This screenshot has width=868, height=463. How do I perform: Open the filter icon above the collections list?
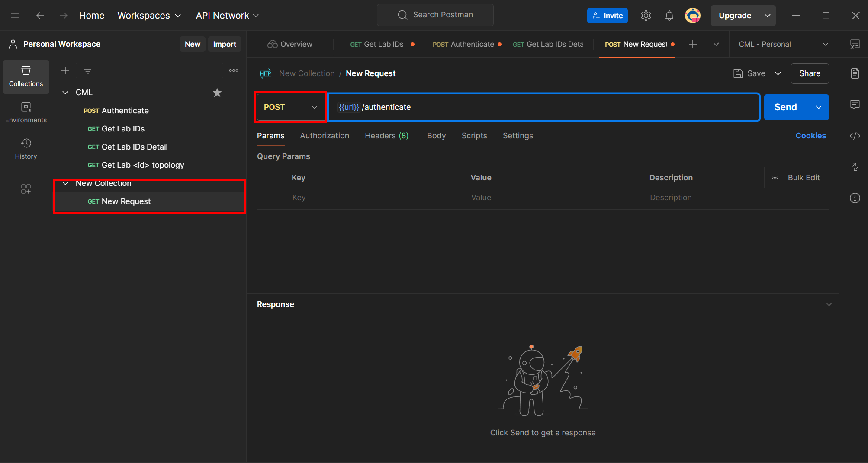tap(88, 70)
